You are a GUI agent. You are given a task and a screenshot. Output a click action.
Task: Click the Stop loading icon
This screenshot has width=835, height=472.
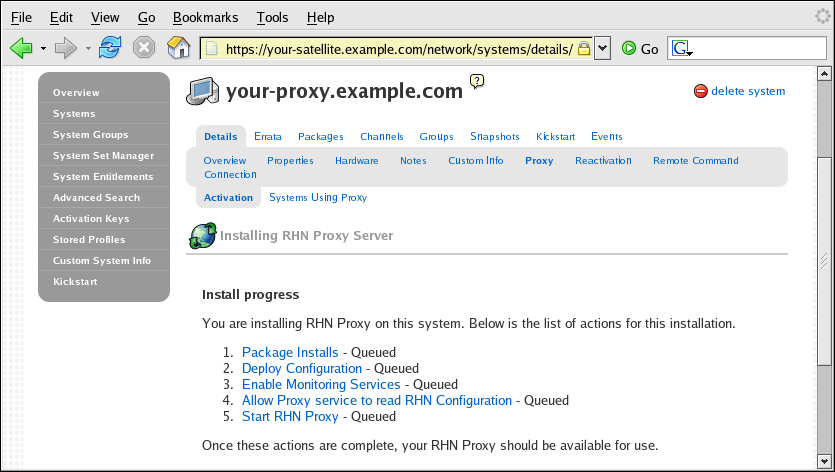tap(144, 47)
